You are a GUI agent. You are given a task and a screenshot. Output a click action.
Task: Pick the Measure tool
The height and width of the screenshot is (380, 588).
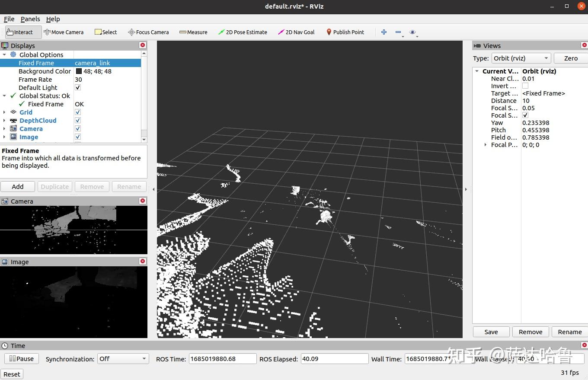(193, 32)
